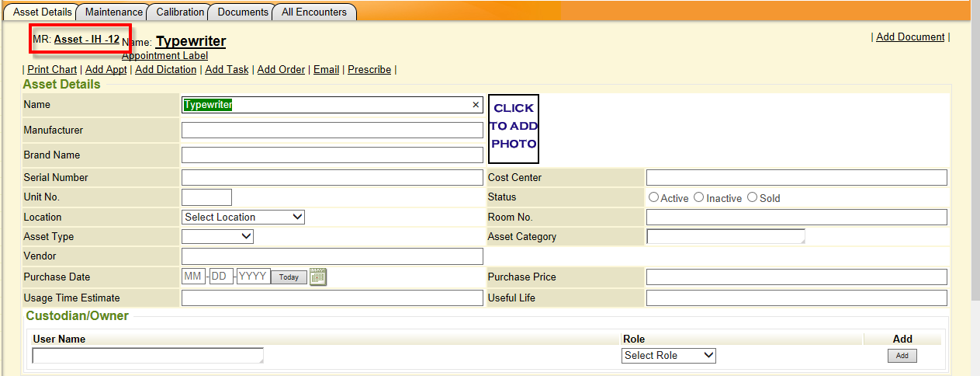Select the Inactive status radio button
This screenshot has width=980, height=376.
click(x=698, y=197)
